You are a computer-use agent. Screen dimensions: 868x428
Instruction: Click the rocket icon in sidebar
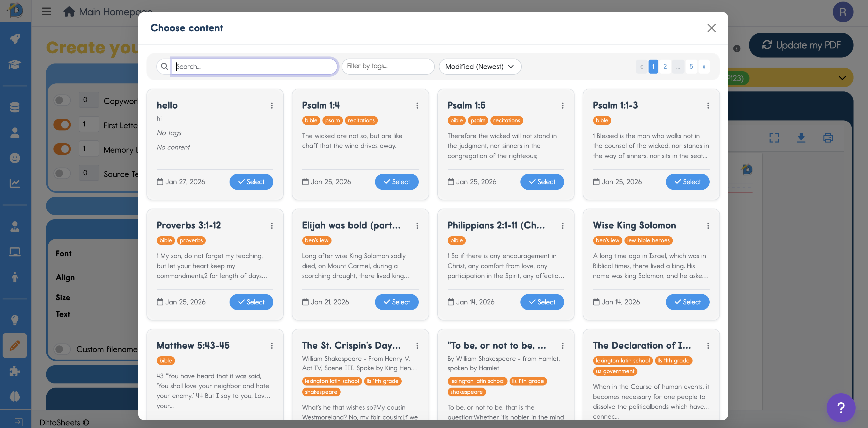coord(15,38)
